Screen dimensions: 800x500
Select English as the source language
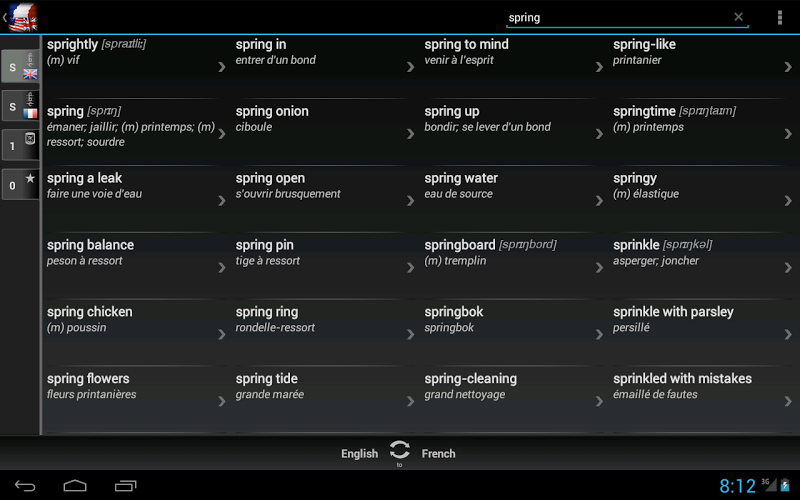click(x=359, y=454)
